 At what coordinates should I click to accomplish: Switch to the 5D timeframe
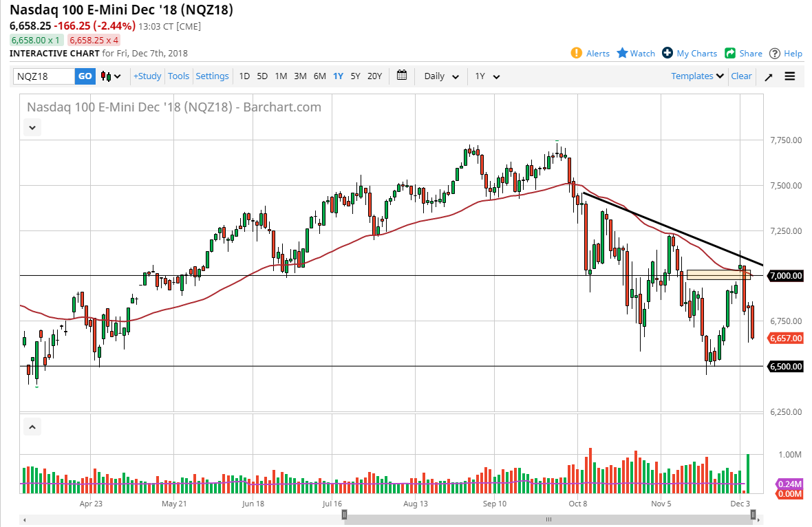coord(261,76)
